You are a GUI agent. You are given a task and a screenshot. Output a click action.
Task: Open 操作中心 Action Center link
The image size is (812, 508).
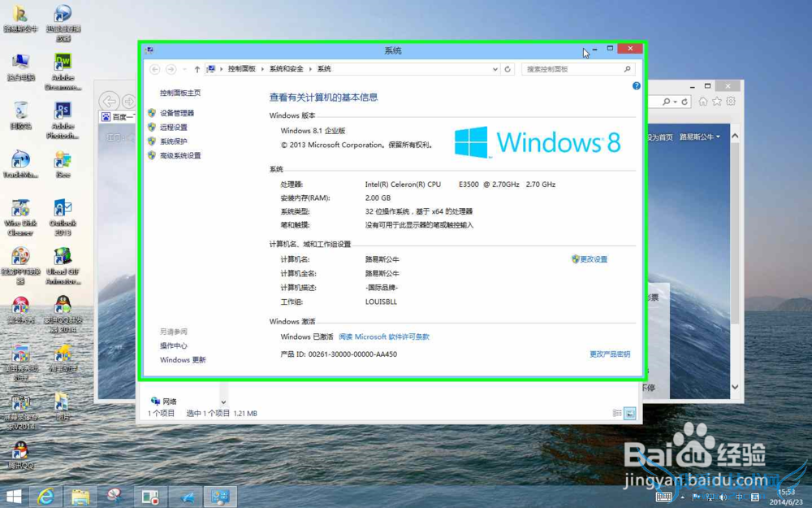(174, 345)
